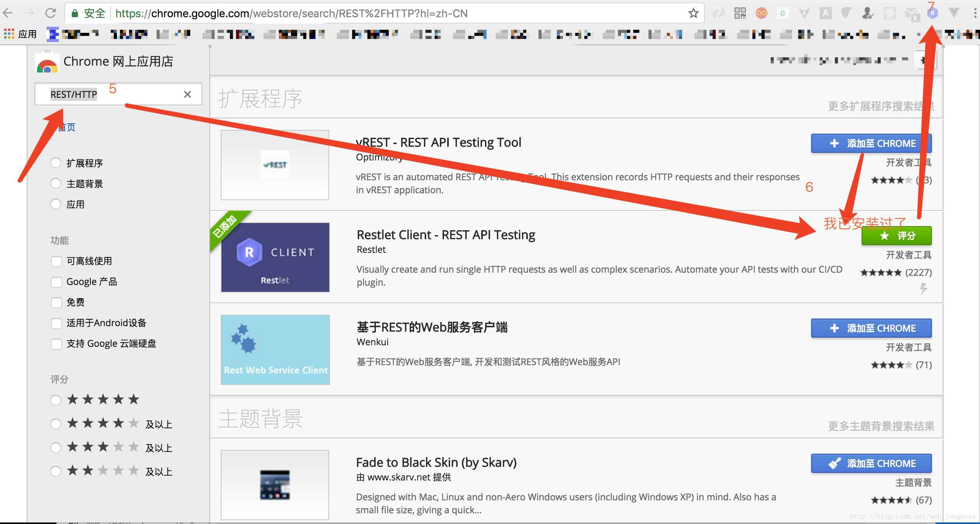Open 更多扩展程序搜索结果 link
The height and width of the screenshot is (524, 980).
point(881,106)
